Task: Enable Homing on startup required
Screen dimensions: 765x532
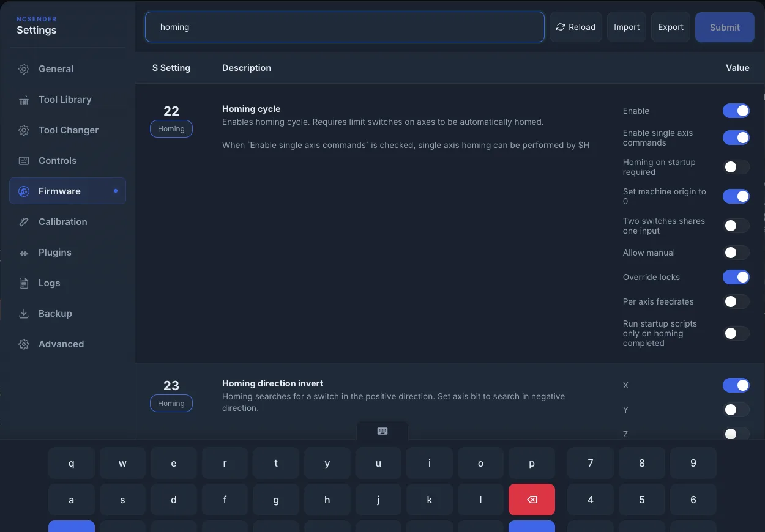Action: click(x=736, y=167)
